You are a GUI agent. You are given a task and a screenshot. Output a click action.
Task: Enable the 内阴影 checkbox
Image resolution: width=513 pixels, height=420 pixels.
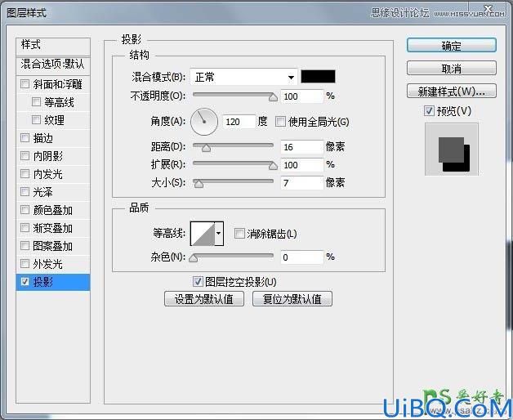click(x=25, y=155)
